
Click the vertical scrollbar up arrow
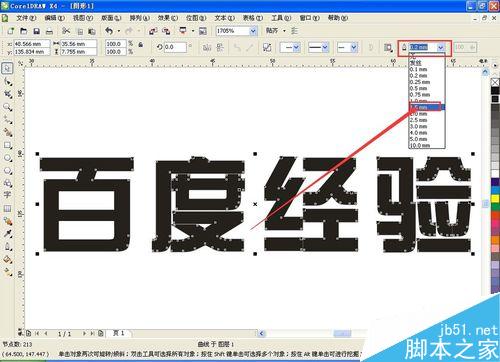485,72
